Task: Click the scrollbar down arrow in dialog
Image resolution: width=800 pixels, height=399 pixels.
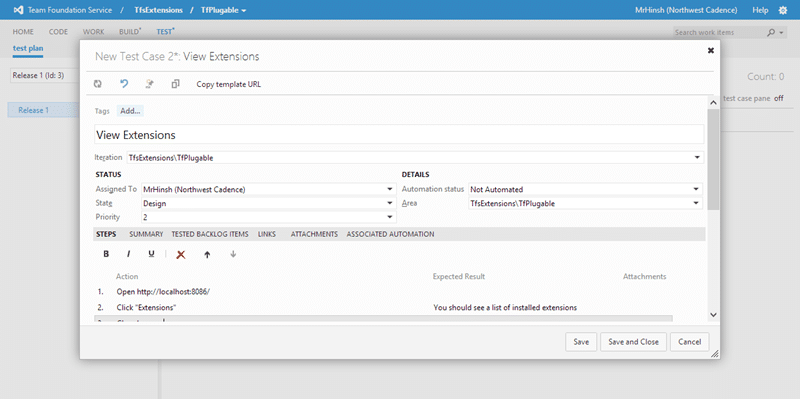Action: pyautogui.click(x=713, y=315)
